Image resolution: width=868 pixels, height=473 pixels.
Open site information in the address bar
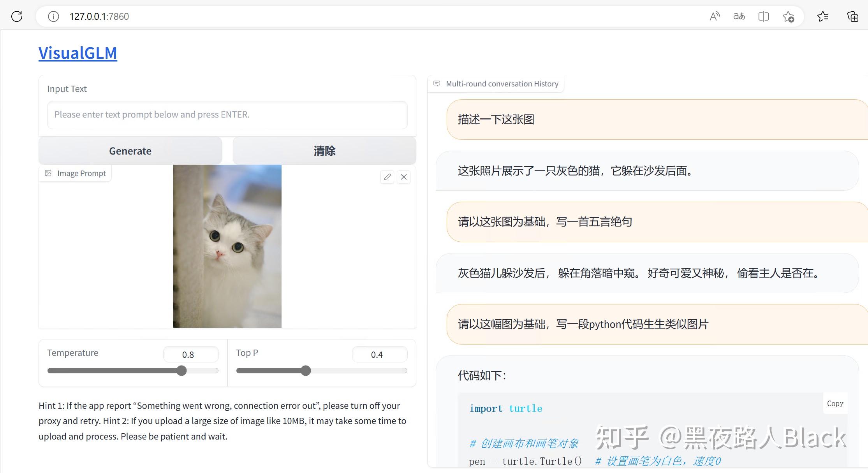(53, 16)
